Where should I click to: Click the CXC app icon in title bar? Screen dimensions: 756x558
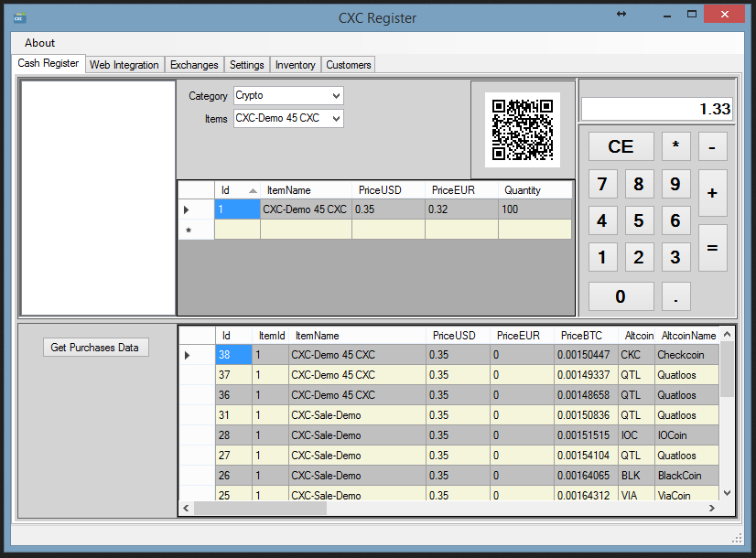pyautogui.click(x=20, y=18)
